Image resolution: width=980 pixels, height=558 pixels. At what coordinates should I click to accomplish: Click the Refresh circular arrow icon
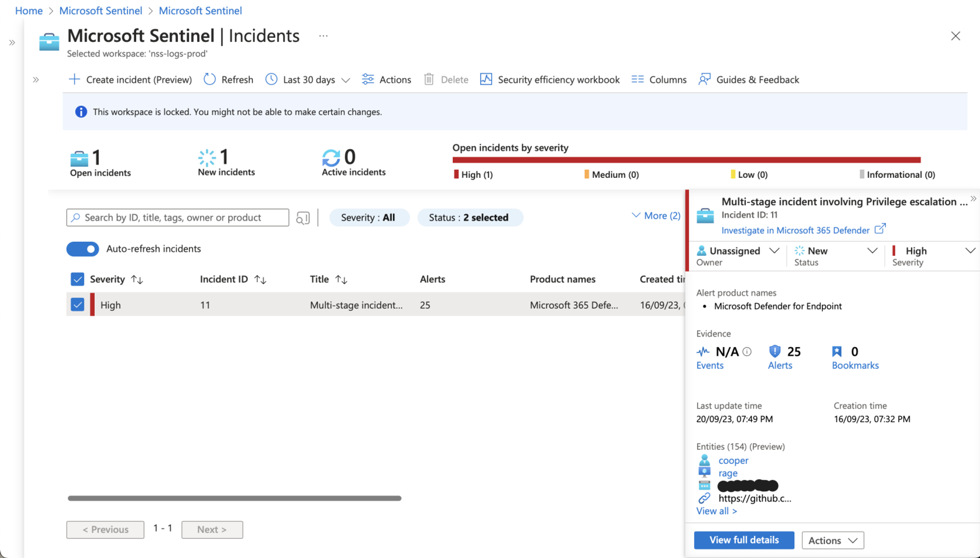210,79
